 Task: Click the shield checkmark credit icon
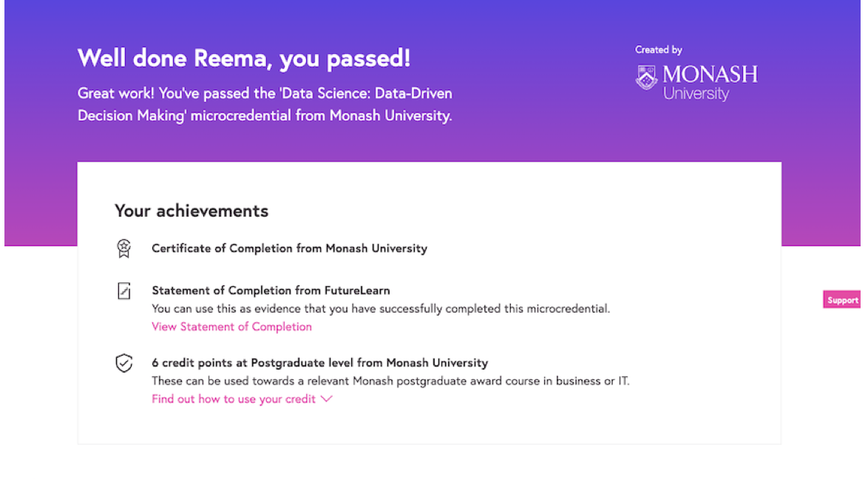click(124, 364)
